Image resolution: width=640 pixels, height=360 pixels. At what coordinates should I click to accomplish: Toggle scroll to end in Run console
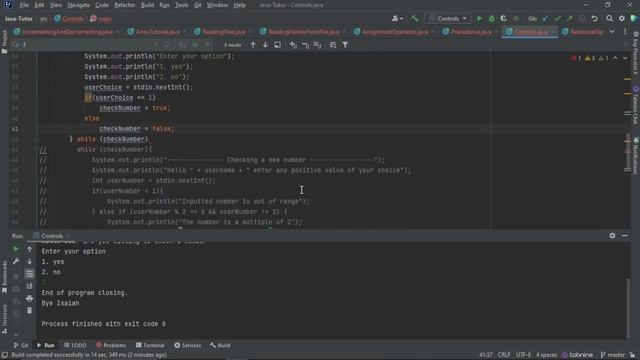point(29,286)
